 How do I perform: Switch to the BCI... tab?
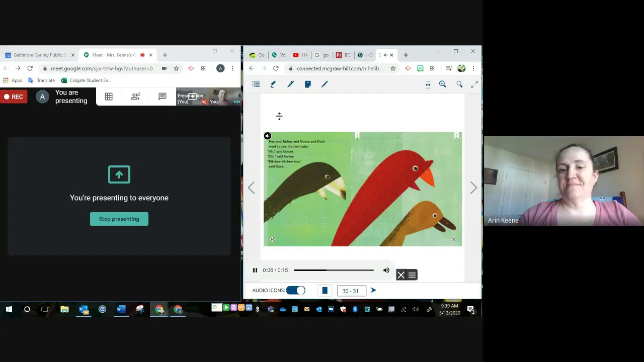coord(344,55)
